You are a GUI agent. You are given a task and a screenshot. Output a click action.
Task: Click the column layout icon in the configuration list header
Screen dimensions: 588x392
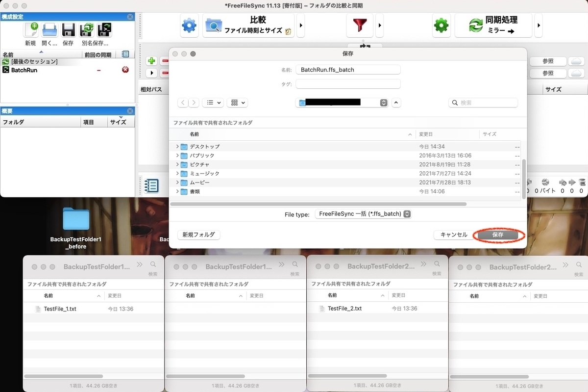click(x=125, y=54)
